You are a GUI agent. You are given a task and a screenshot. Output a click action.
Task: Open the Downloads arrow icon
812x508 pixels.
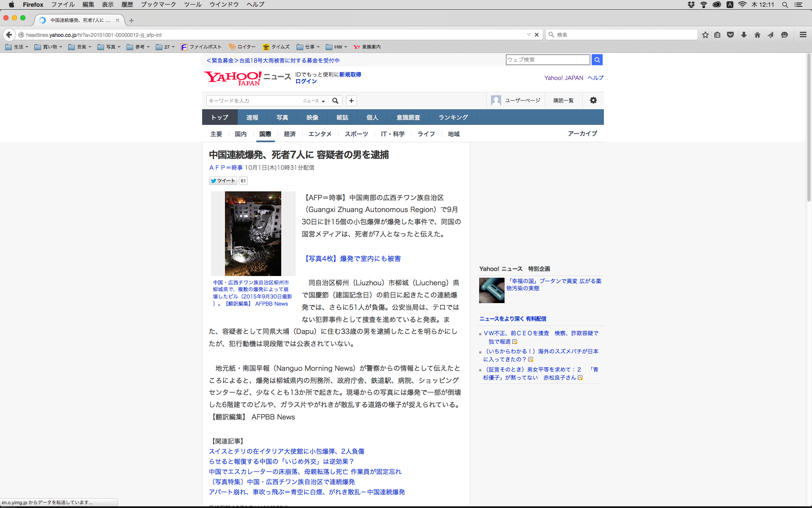point(743,35)
